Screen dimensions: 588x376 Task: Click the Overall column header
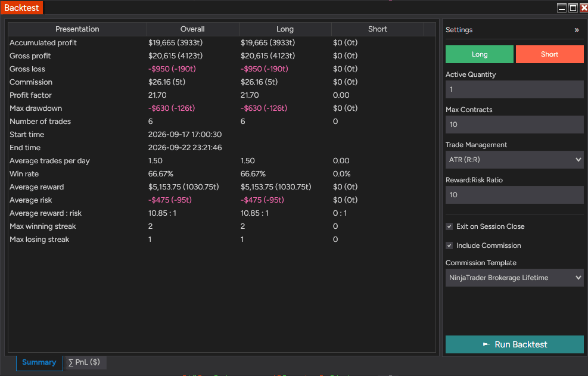tap(192, 29)
